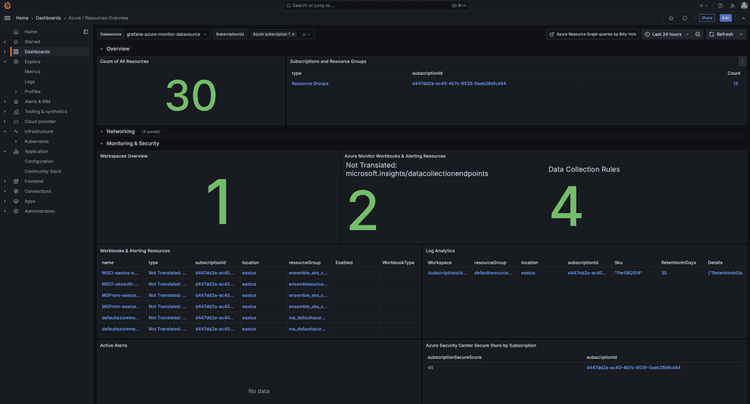This screenshot has width=750, height=404.
Task: Open panel menu three dots icon
Action: (742, 62)
